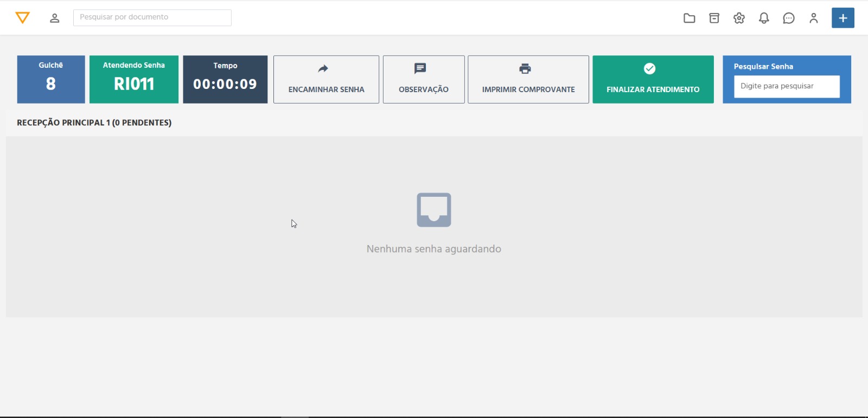Open notifications bell icon
The width and height of the screenshot is (868, 418).
point(764,18)
